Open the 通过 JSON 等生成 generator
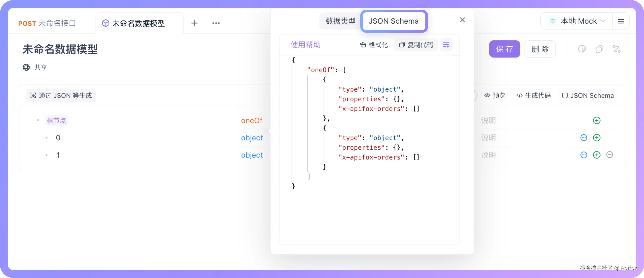 coord(61,95)
